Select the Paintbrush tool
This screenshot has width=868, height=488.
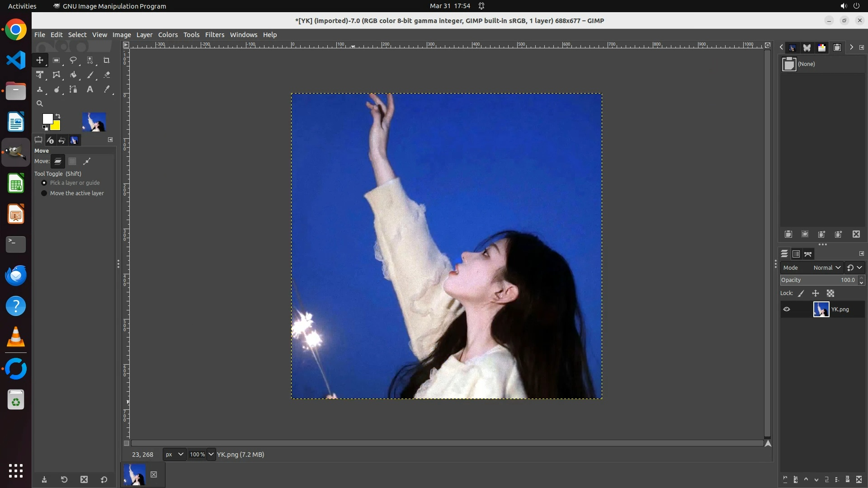[x=90, y=75]
